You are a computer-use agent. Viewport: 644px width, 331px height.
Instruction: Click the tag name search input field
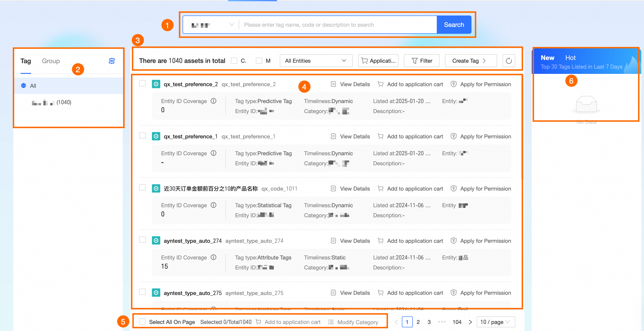(338, 25)
